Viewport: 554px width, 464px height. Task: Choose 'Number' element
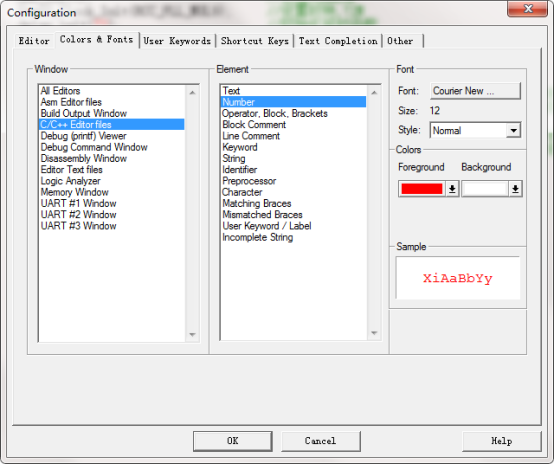[293, 102]
